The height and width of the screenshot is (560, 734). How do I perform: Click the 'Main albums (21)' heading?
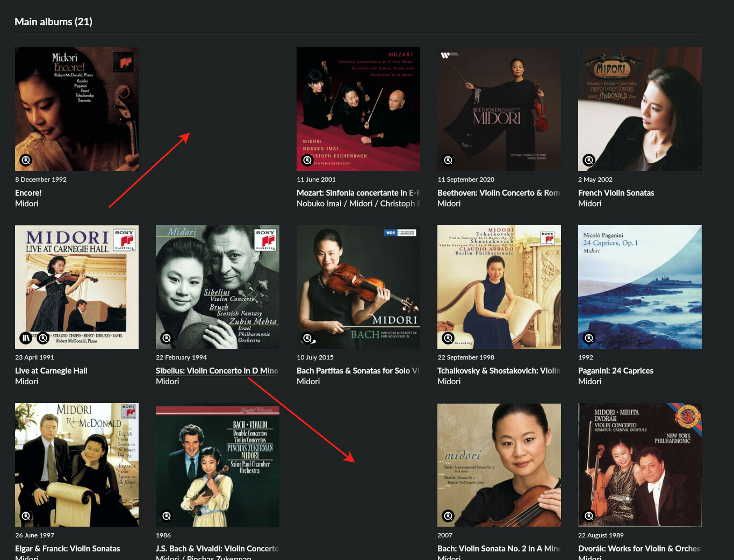click(53, 21)
